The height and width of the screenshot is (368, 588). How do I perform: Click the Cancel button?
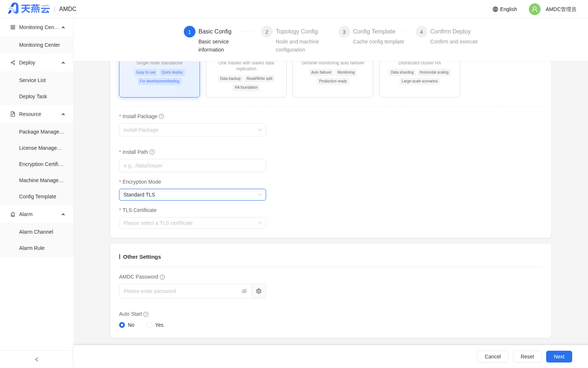pyautogui.click(x=493, y=357)
